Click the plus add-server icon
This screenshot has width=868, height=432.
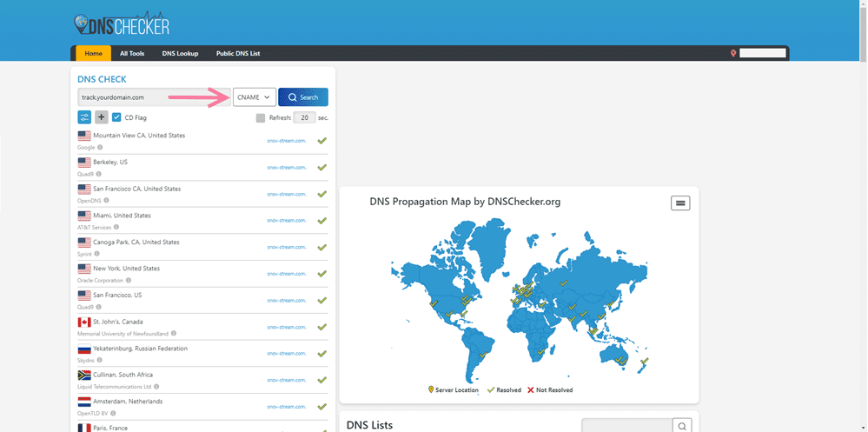[x=102, y=117]
